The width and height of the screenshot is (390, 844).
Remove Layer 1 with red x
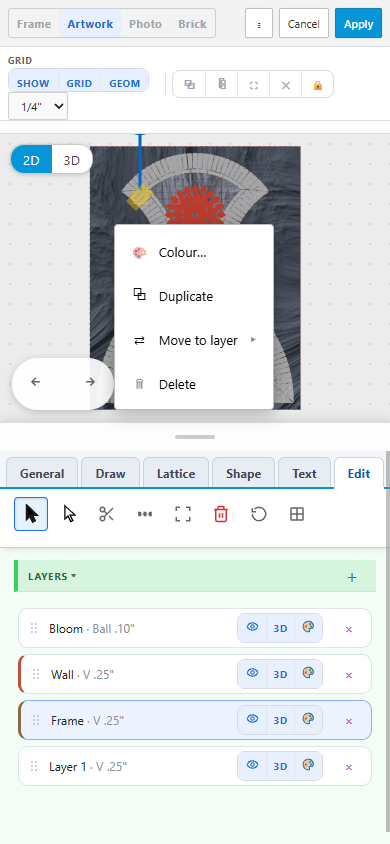[349, 767]
